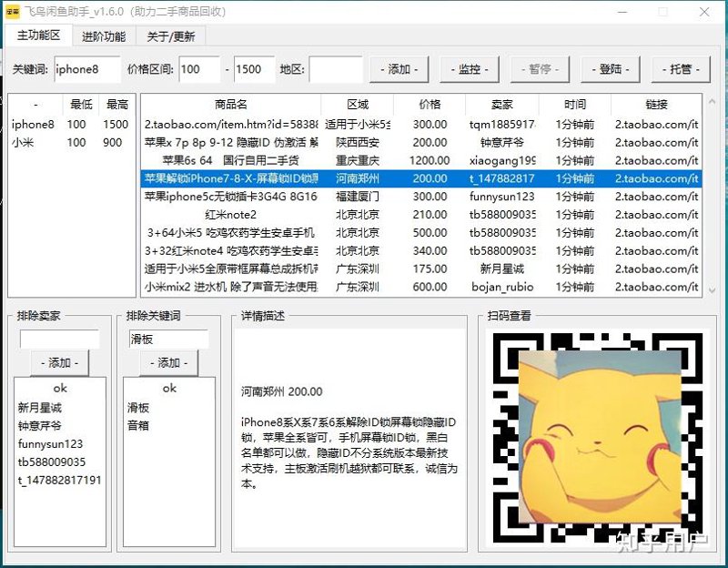Viewport: 728px width, 568px height.
Task: Click the 排除卖家 input field
Action: (59, 339)
